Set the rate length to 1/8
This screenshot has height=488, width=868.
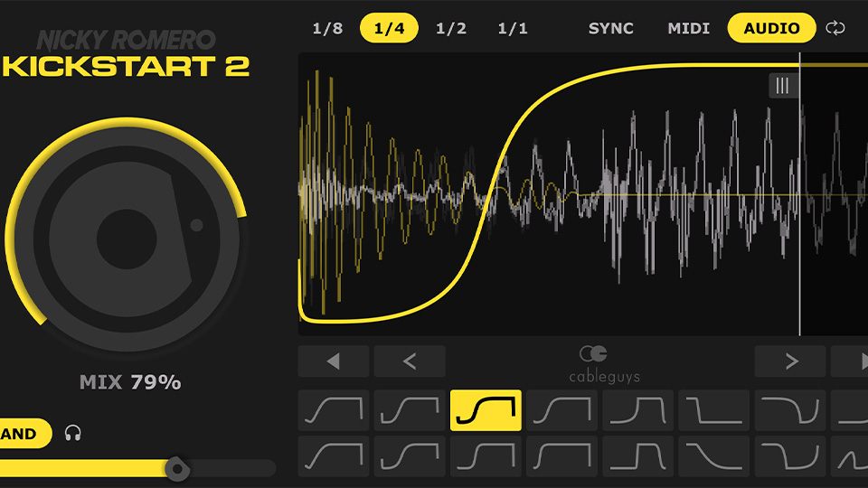tap(327, 28)
